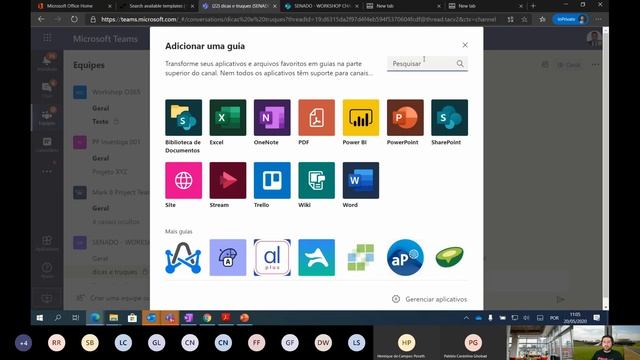Select participant avatar PG
This screenshot has height=360, width=640.
pyautogui.click(x=473, y=342)
